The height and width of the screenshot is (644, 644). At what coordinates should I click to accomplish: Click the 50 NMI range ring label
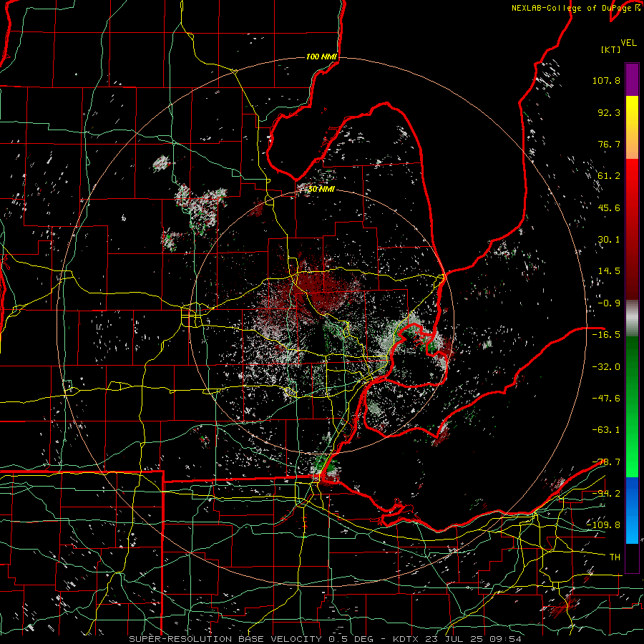(321, 190)
